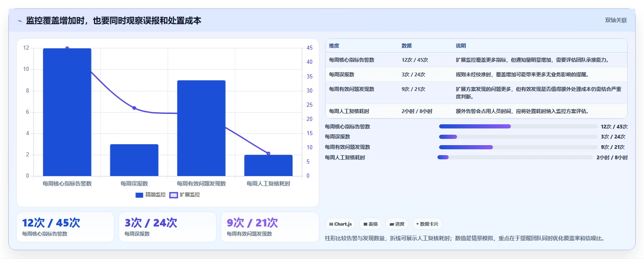Viewport: 644px width, 259px height.
Task: Click the description starting with 扩展监控覆盖更多指标
Action: 533,60
